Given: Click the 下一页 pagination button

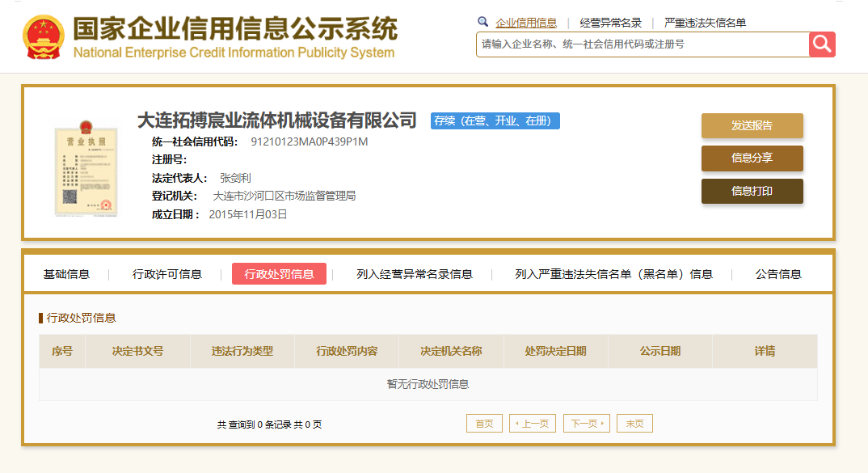Looking at the screenshot, I should (587, 423).
